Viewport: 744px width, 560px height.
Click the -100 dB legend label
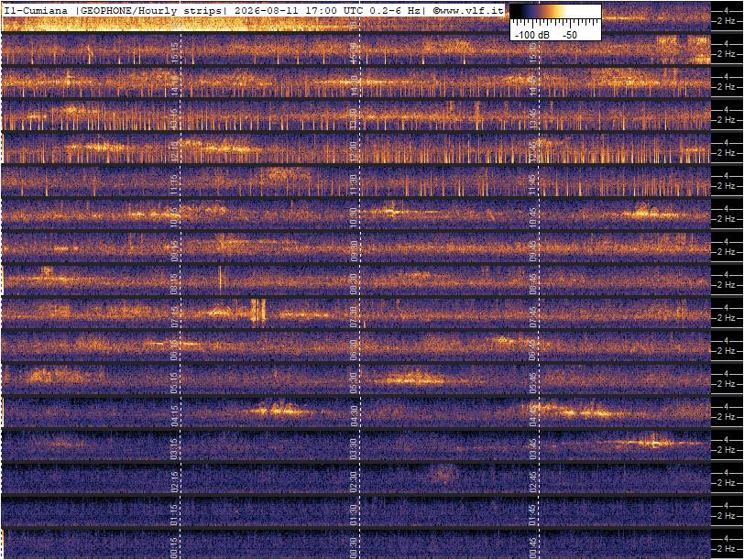(532, 35)
